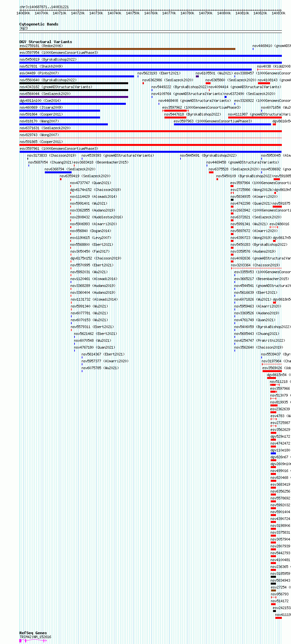Click nsv6105501 (Wu2021) label
291x644 pixels.
point(214,73)
